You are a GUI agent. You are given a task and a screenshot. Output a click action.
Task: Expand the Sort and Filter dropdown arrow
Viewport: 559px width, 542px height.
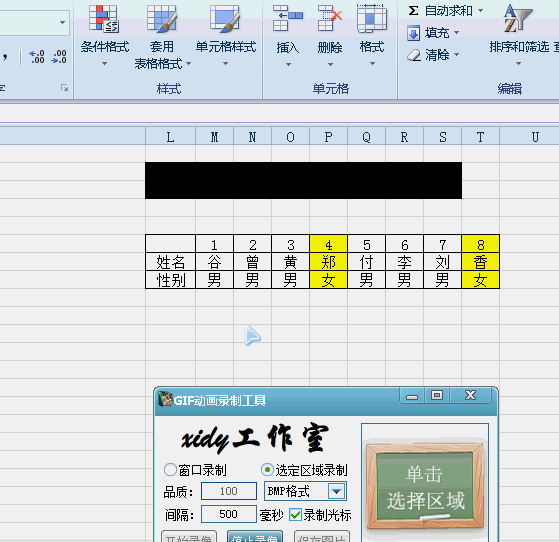pyautogui.click(x=518, y=64)
